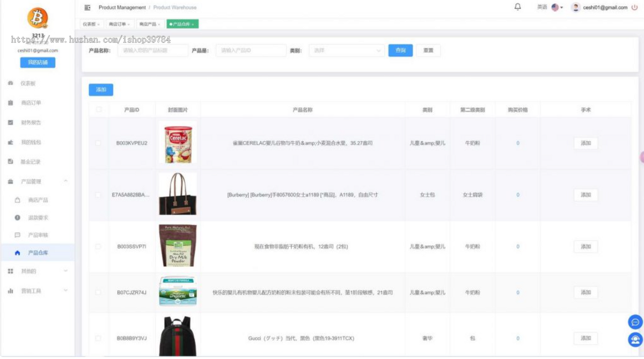Click 添加 for the Burberry product row
This screenshot has height=359, width=644.
point(586,195)
